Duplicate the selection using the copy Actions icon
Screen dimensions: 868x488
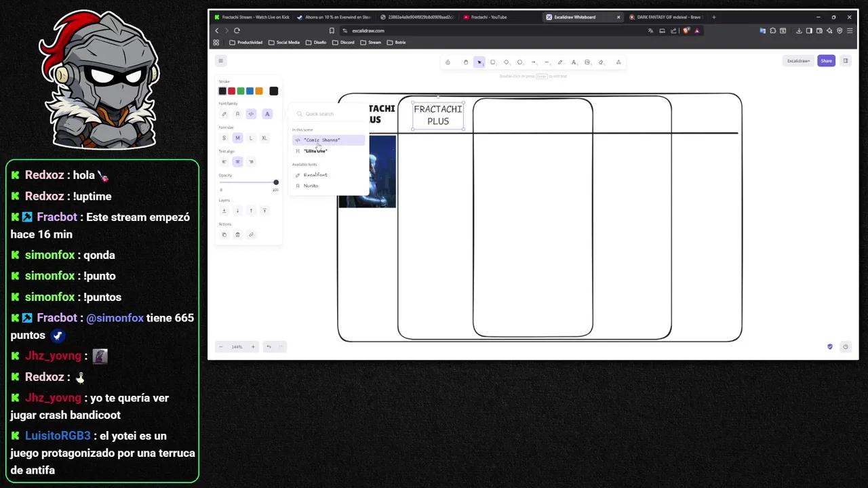click(x=224, y=235)
